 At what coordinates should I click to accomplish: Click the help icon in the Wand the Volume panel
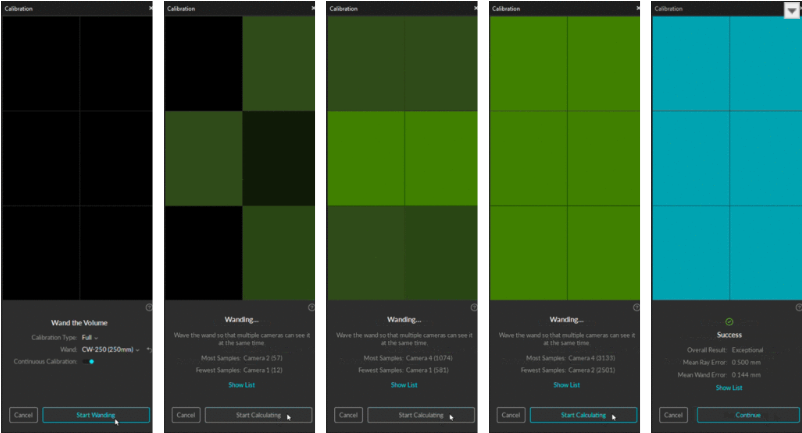(x=148, y=308)
